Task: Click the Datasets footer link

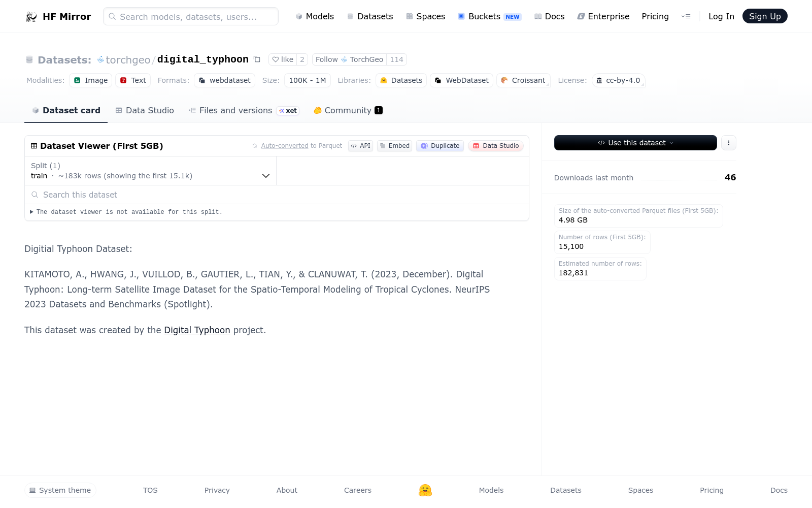Action: pos(566,490)
